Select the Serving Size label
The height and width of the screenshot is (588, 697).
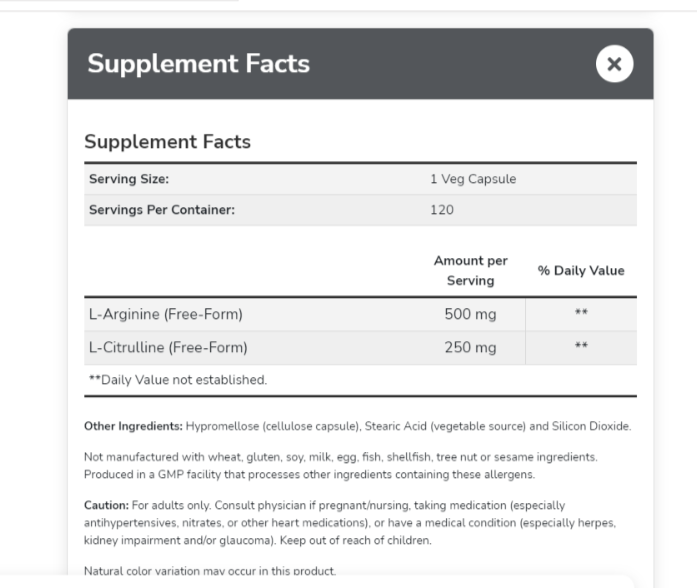point(129,179)
